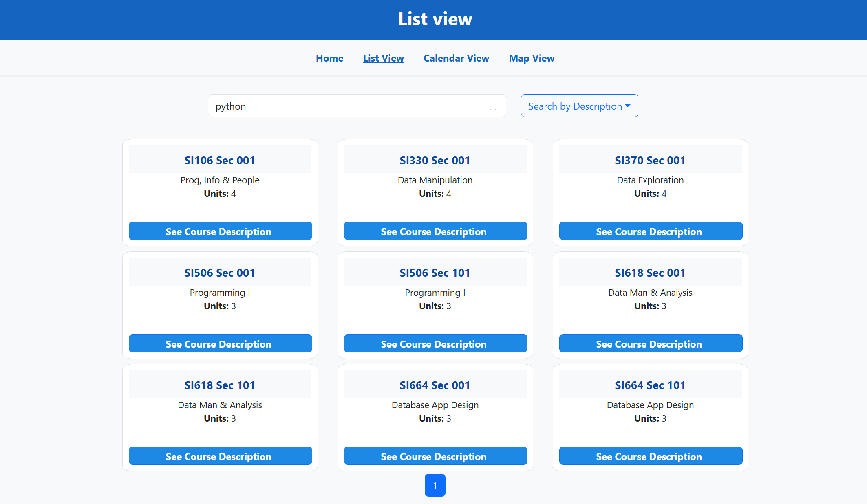
Task: See course description for SI618 Sec 001
Action: click(x=651, y=343)
